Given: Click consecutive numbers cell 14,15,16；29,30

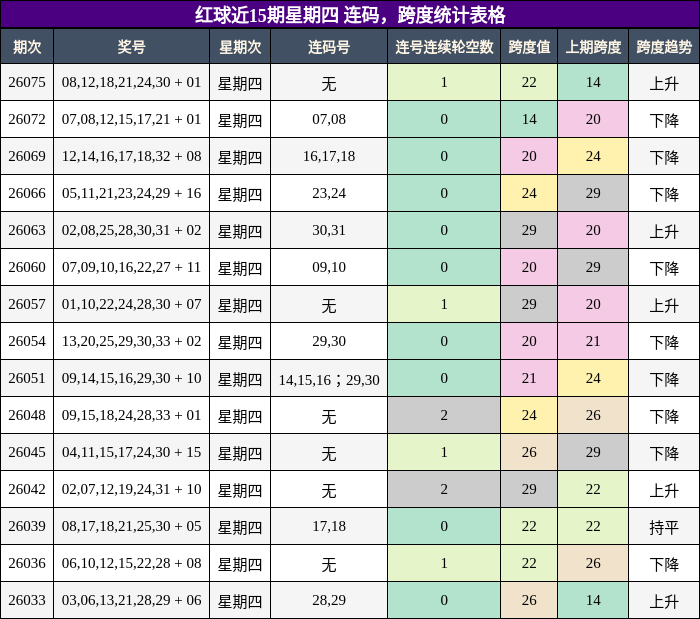Looking at the screenshot, I should tap(329, 379).
